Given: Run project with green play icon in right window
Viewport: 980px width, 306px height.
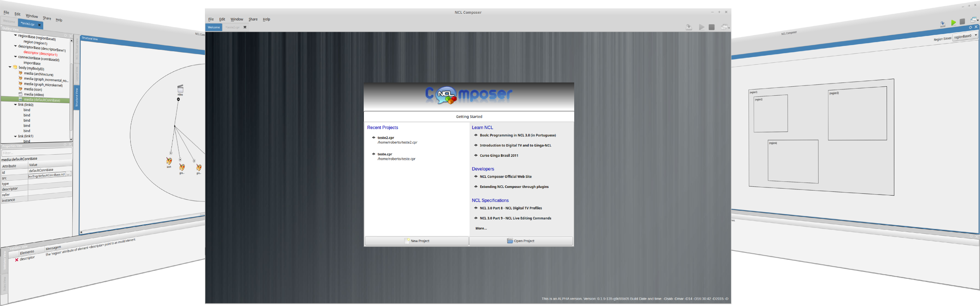Looking at the screenshot, I should (x=954, y=23).
